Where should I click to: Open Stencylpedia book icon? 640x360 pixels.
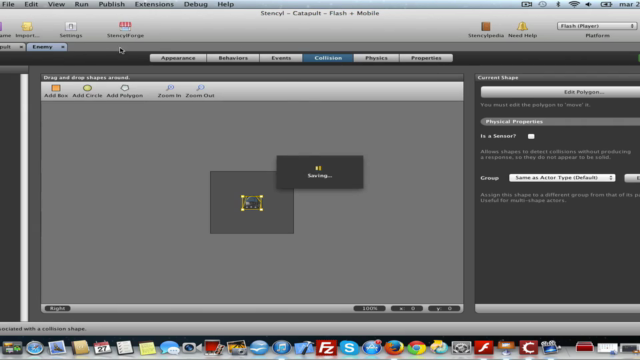486,29
